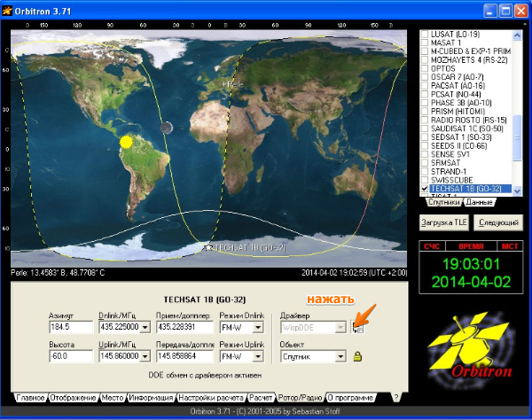
Task: Click the rotor/radio driver start icon
Action: tap(358, 328)
